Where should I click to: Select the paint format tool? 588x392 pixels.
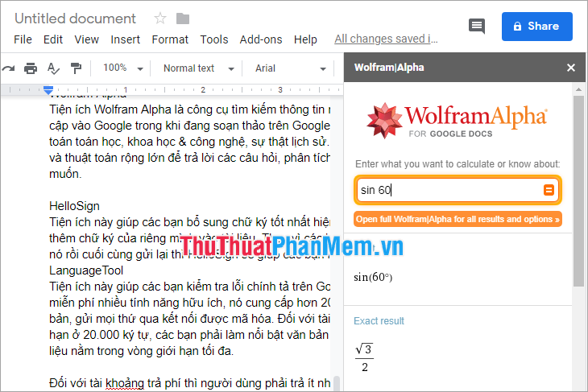click(77, 68)
